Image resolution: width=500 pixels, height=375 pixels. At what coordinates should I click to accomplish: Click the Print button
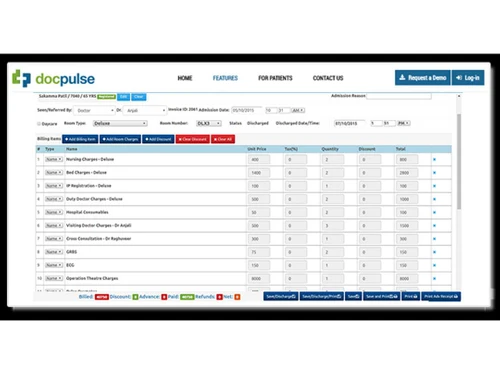411,296
